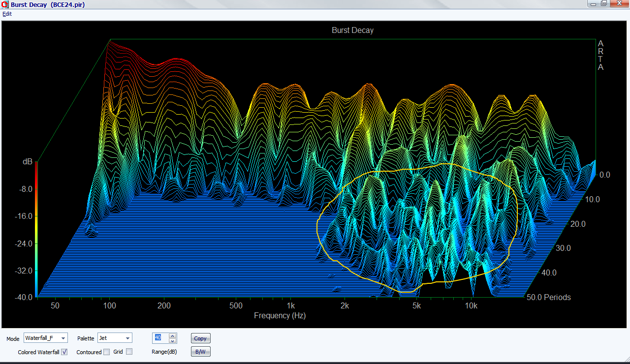Increase range with the up stepper arrow
This screenshot has height=364, width=630.
click(172, 336)
